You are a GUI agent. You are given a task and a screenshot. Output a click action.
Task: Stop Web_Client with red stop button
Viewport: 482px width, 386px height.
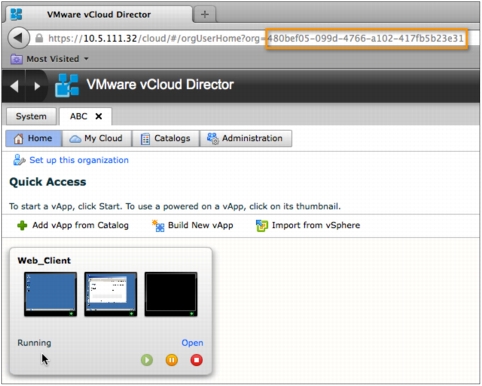pos(197,360)
